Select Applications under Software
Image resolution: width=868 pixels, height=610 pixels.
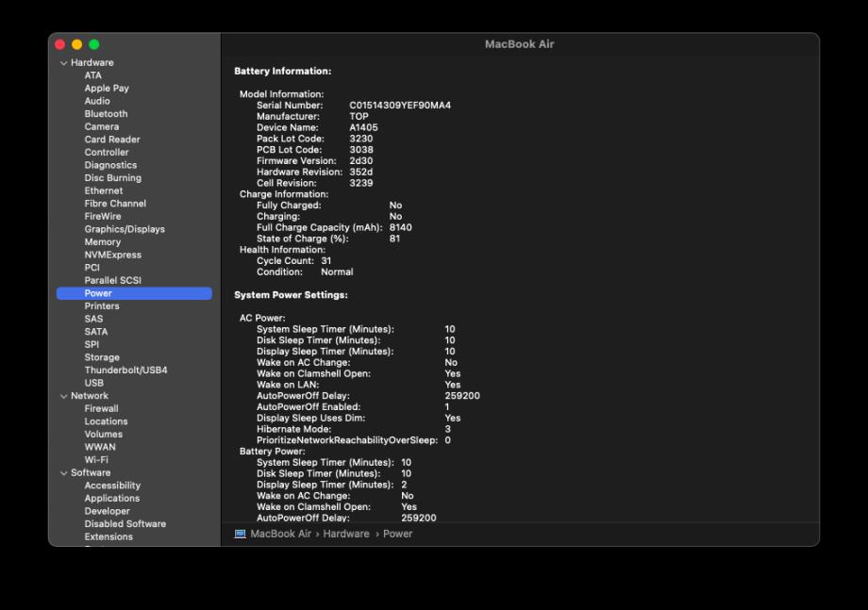point(112,499)
